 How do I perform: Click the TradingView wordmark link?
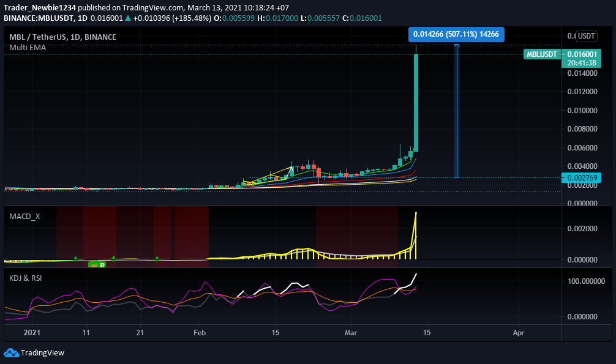click(x=42, y=352)
